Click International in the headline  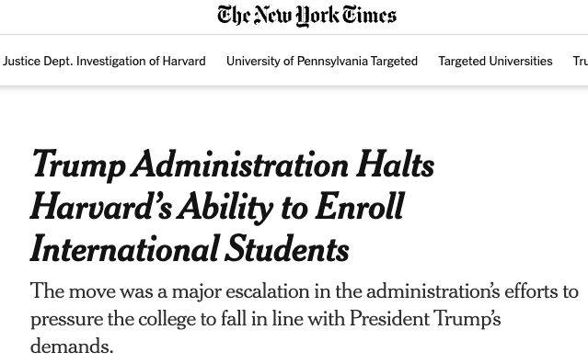[x=124, y=249]
